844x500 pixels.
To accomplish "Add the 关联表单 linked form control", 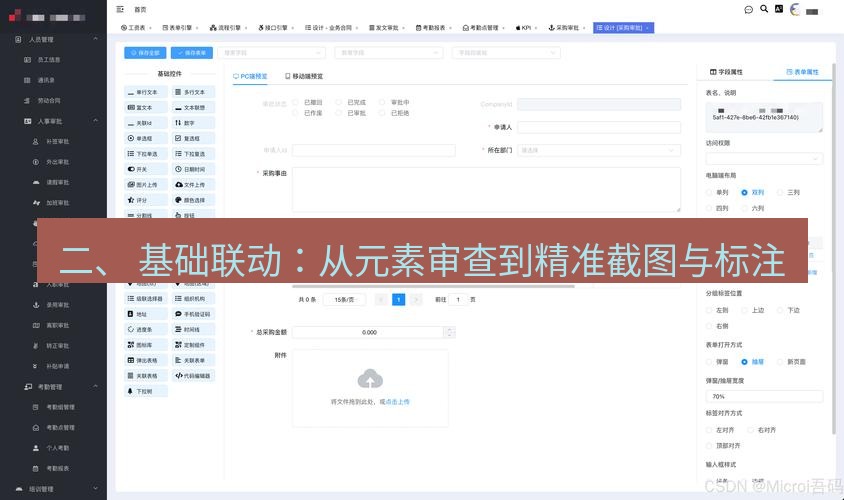I will pos(193,361).
